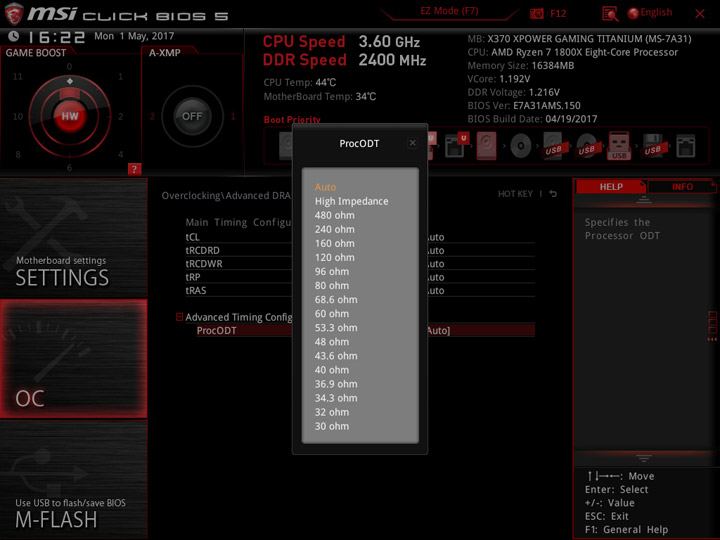Choose 32 ohm option
720x540 pixels.
click(332, 412)
